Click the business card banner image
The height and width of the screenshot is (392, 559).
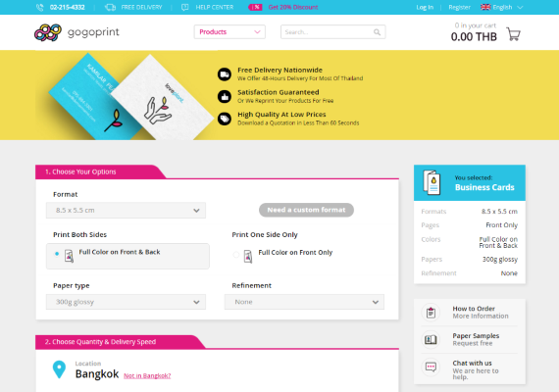coord(127,96)
